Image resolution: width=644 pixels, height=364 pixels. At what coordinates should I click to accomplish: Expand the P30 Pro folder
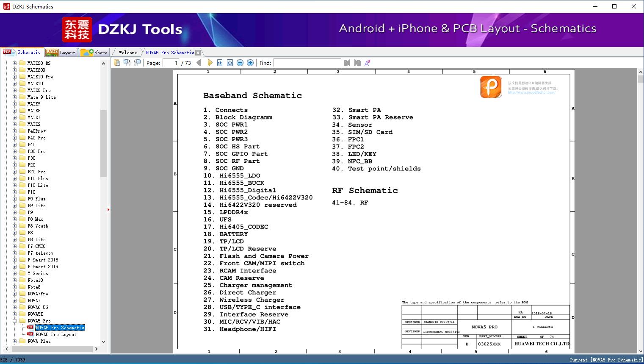(x=15, y=151)
